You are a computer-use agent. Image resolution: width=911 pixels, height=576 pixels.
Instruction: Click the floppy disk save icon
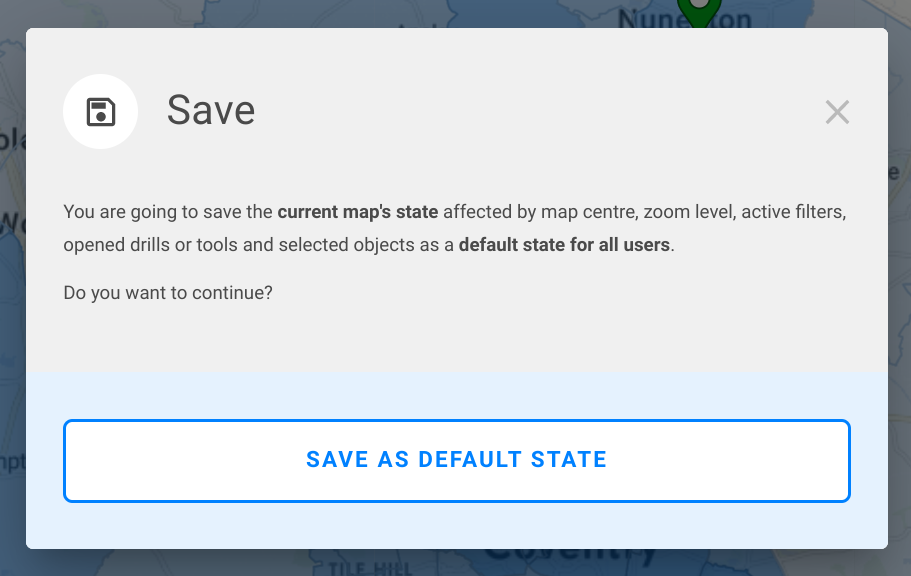[x=100, y=112]
